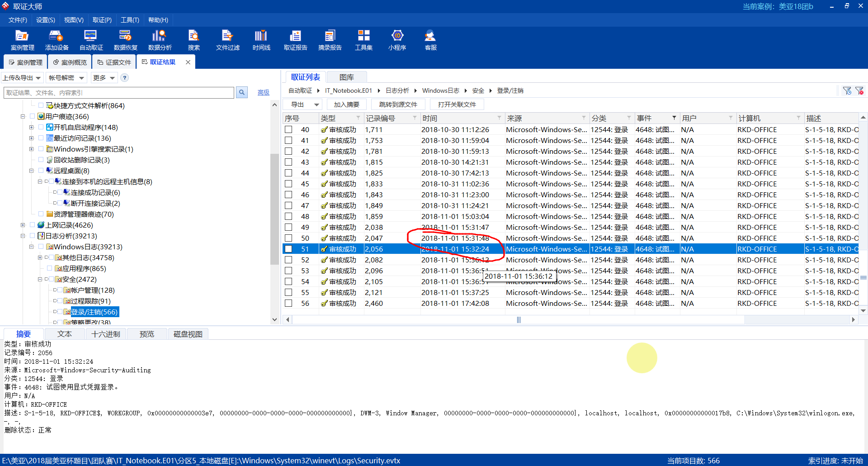Collapse the 日志分析(39213) node
Screen dimensions: 868x466
(23, 236)
